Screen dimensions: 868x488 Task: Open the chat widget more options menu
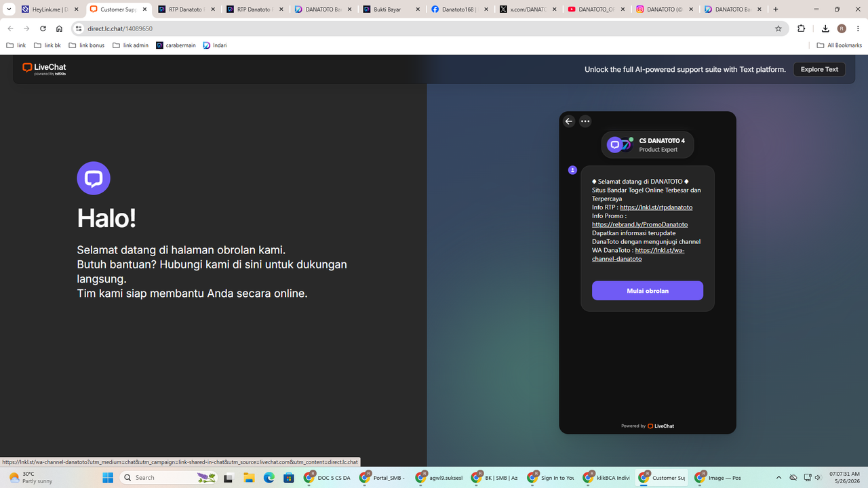(585, 121)
